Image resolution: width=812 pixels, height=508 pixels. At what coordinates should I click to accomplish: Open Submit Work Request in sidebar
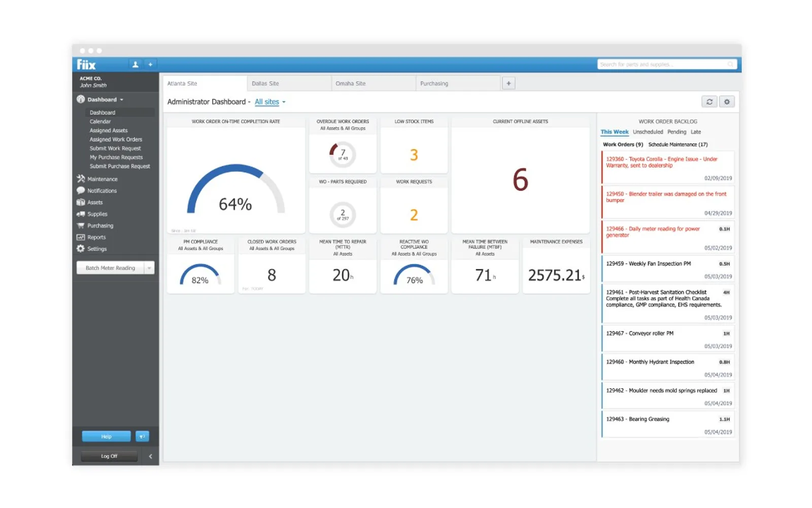click(115, 148)
